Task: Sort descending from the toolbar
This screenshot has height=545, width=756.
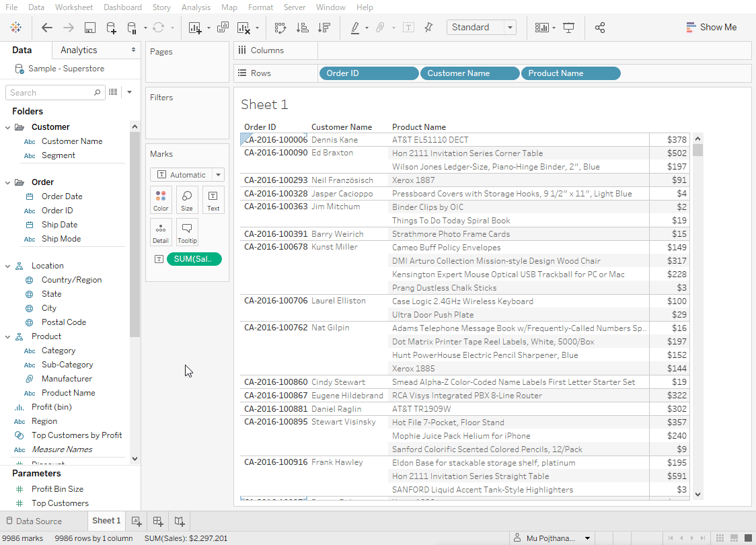Action: click(x=324, y=28)
